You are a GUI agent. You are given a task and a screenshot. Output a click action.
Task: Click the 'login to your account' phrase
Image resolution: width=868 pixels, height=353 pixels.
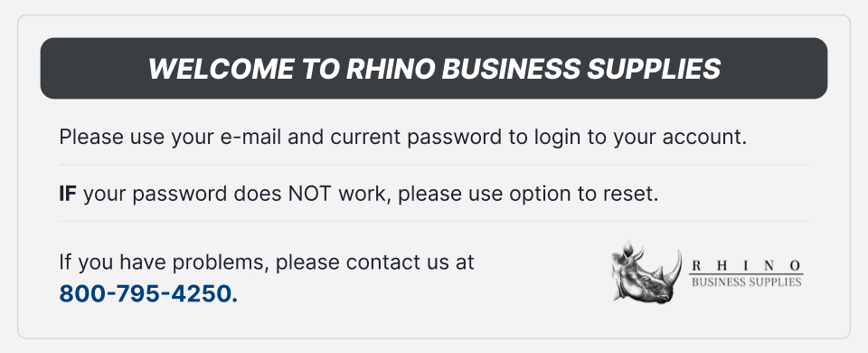pos(640,138)
